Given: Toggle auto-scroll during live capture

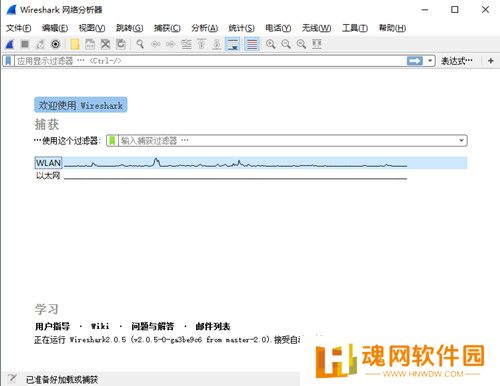Looking at the screenshot, I should (233, 44).
